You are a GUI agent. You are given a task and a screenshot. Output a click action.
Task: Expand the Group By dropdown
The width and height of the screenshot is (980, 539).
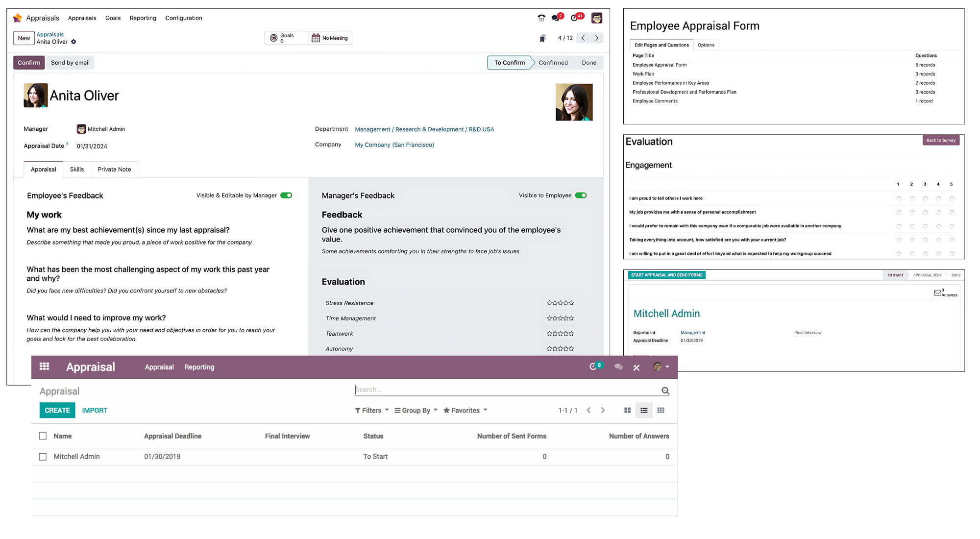(x=416, y=410)
